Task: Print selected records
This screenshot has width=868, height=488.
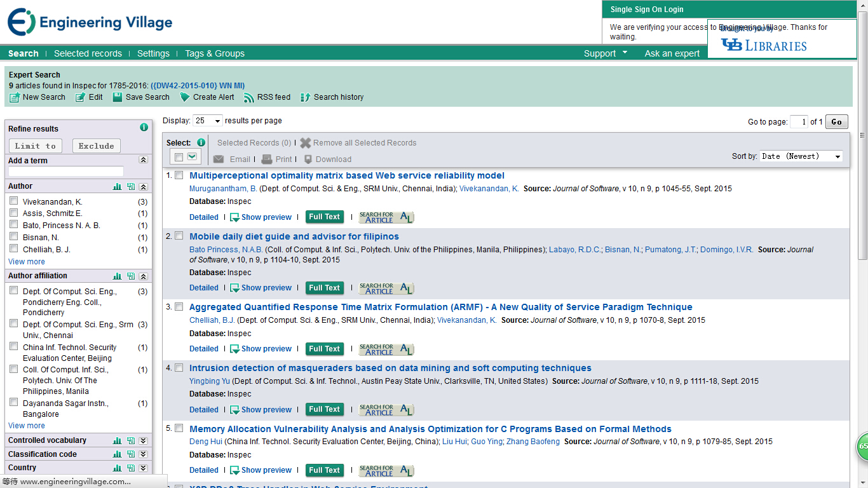Action: tap(277, 159)
